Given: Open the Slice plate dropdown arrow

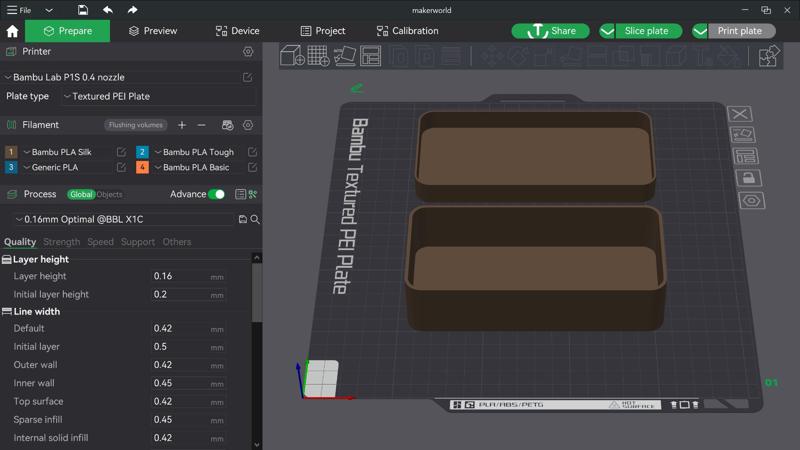Looking at the screenshot, I should (607, 31).
